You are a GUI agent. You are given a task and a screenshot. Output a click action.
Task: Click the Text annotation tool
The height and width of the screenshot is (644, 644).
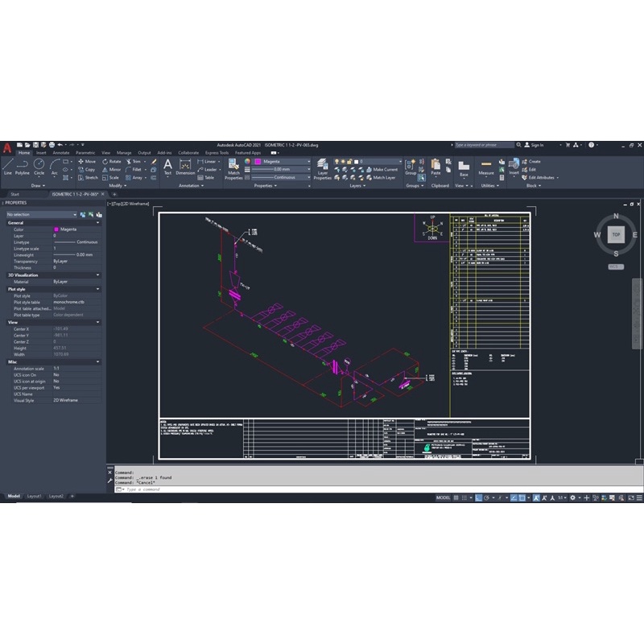(x=167, y=166)
